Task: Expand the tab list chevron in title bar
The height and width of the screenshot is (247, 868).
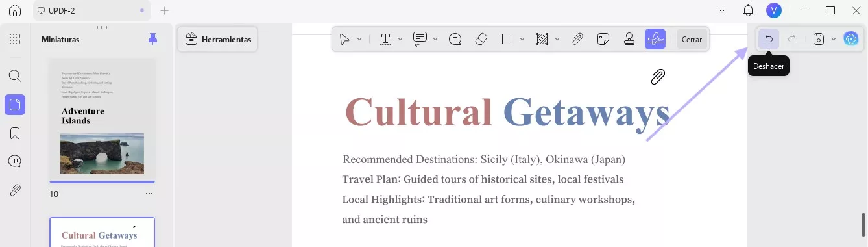Action: [x=723, y=10]
